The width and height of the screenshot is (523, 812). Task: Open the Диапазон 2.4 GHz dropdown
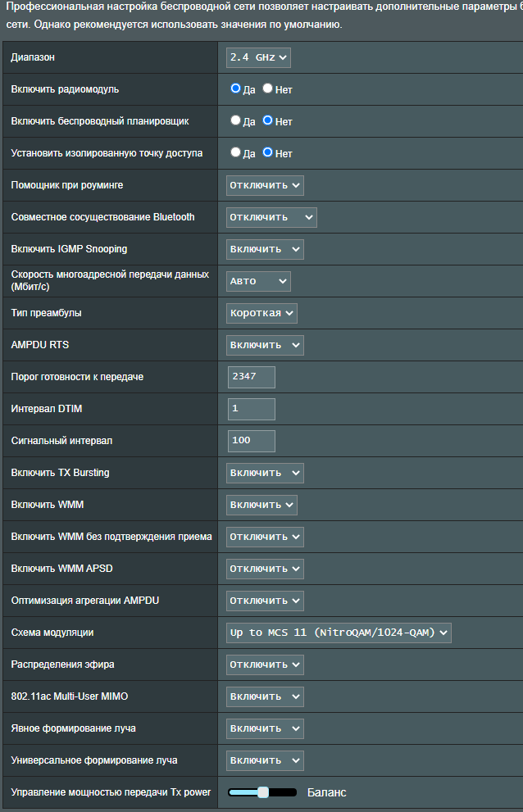coord(258,57)
